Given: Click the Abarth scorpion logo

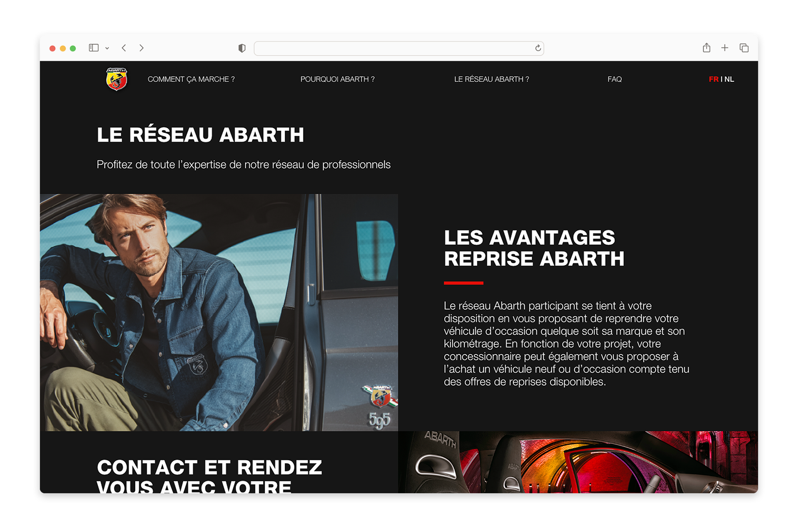Looking at the screenshot, I should tap(116, 79).
